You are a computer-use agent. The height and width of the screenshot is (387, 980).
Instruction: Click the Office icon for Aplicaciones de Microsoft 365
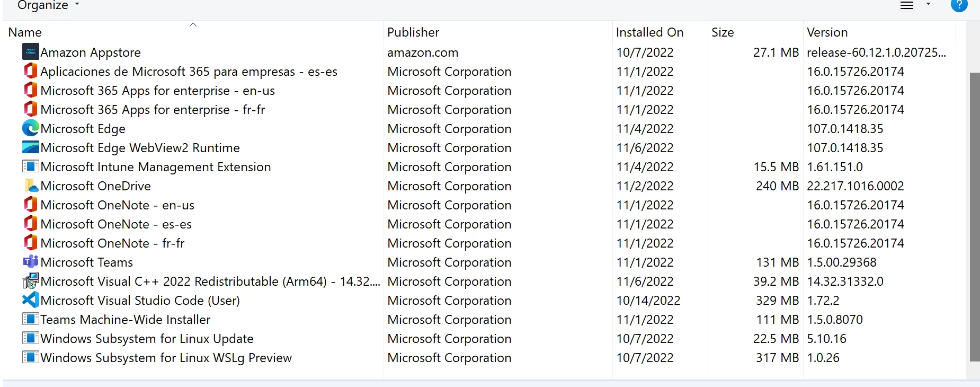(x=31, y=71)
